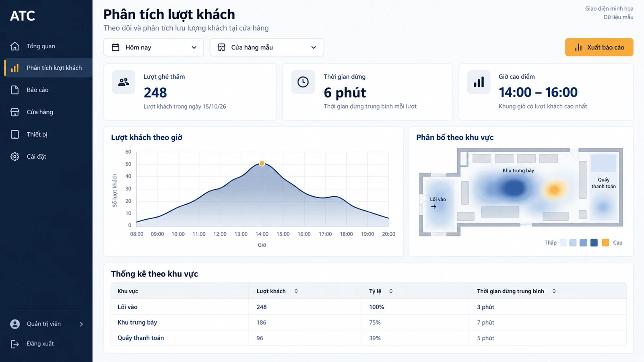Click the people icon on Lượt ghé thăm card

(x=124, y=82)
